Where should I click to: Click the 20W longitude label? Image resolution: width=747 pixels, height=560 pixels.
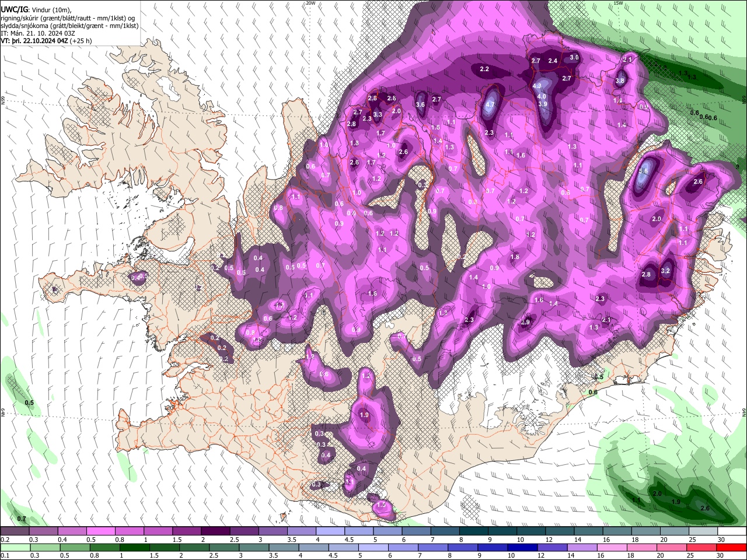click(x=310, y=3)
